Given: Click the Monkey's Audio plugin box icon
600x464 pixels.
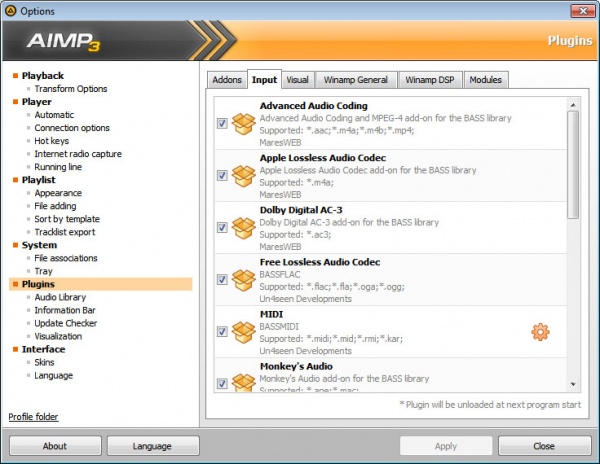Looking at the screenshot, I should (x=244, y=383).
